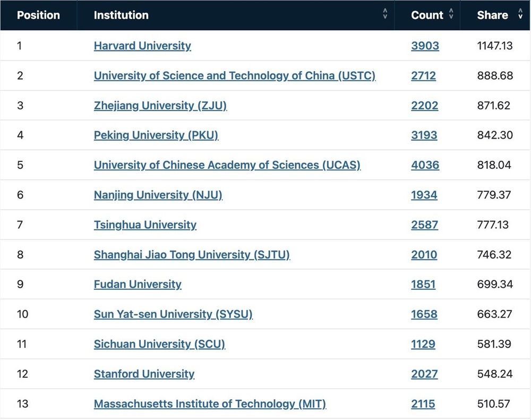This screenshot has width=531, height=420.
Task: Open the UCAS institution link
Action: click(227, 165)
